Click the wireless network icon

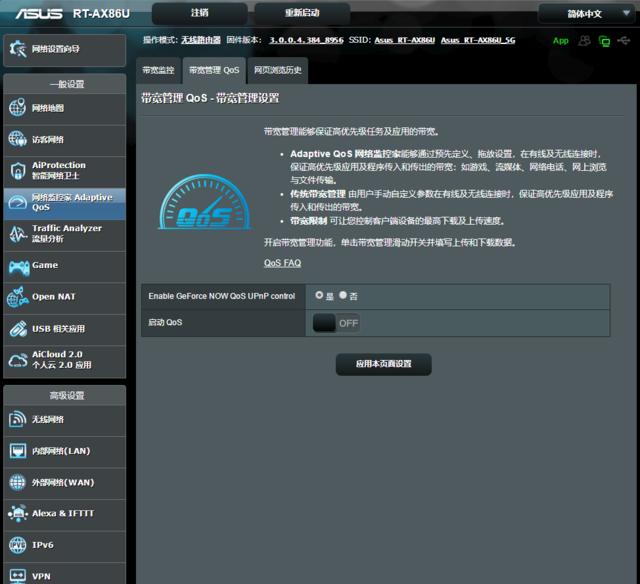coord(18,419)
